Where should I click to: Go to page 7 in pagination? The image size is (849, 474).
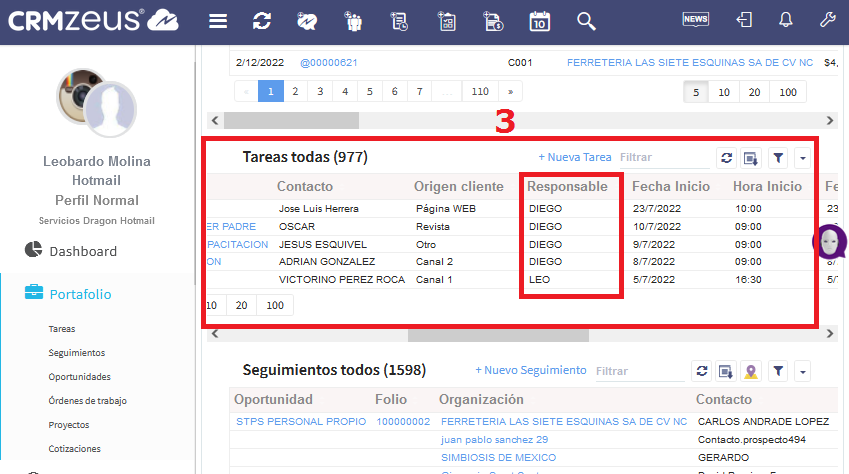[419, 92]
